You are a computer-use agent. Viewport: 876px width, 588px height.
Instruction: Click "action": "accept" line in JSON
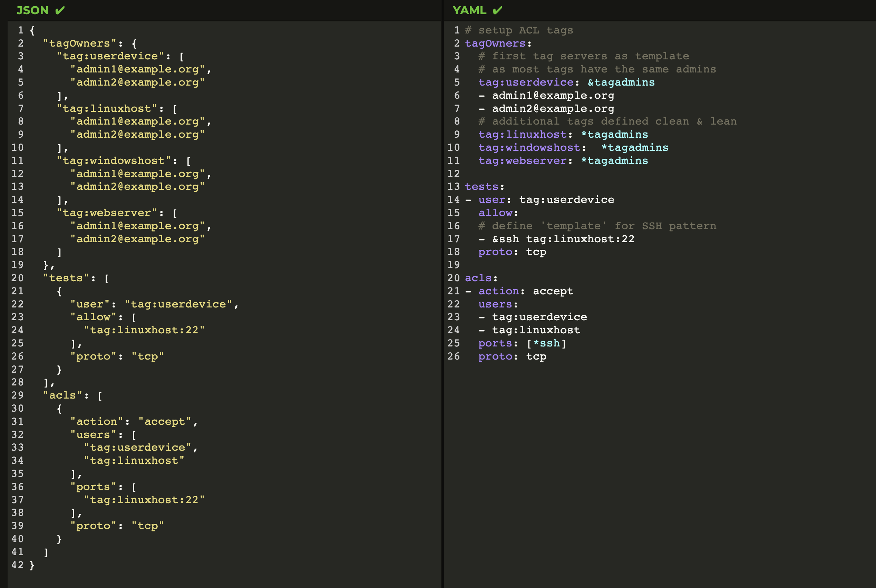click(133, 421)
